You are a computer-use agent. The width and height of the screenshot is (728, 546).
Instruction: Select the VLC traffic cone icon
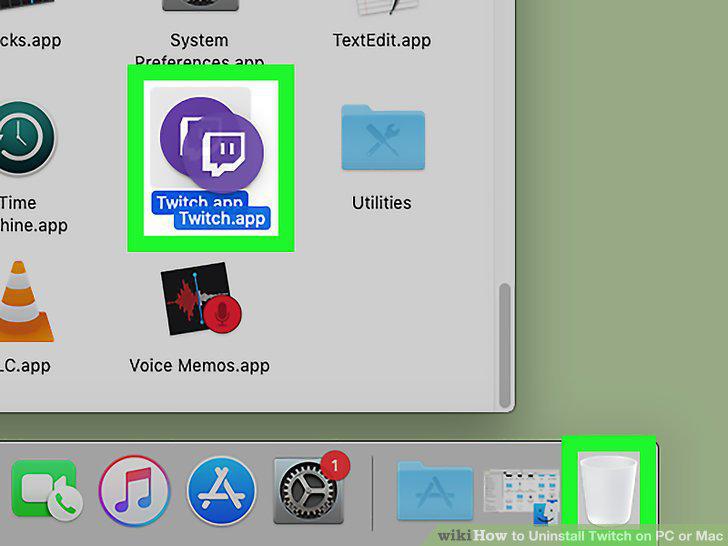[26, 301]
